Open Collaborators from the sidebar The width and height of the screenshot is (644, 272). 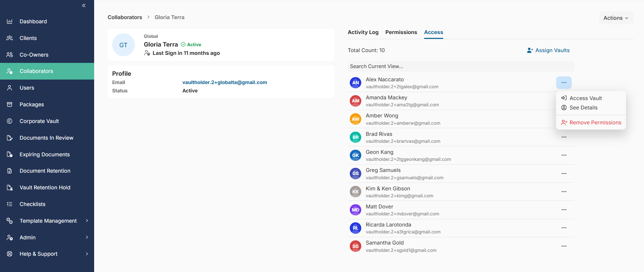point(47,71)
